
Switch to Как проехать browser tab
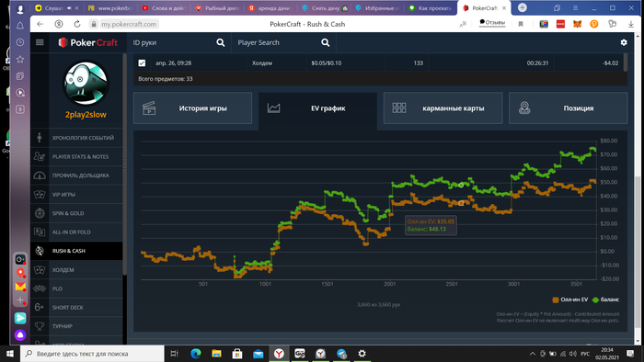coord(431,7)
